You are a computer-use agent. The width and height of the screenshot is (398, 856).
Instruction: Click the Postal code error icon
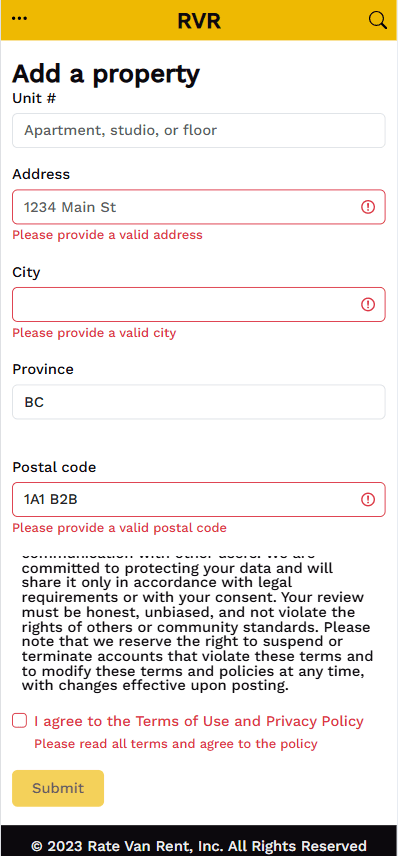pos(368,500)
